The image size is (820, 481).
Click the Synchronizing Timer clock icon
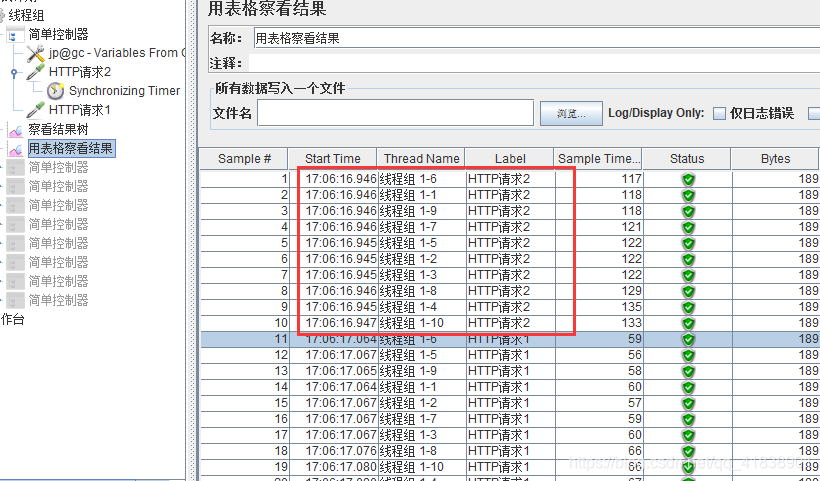coord(55,91)
